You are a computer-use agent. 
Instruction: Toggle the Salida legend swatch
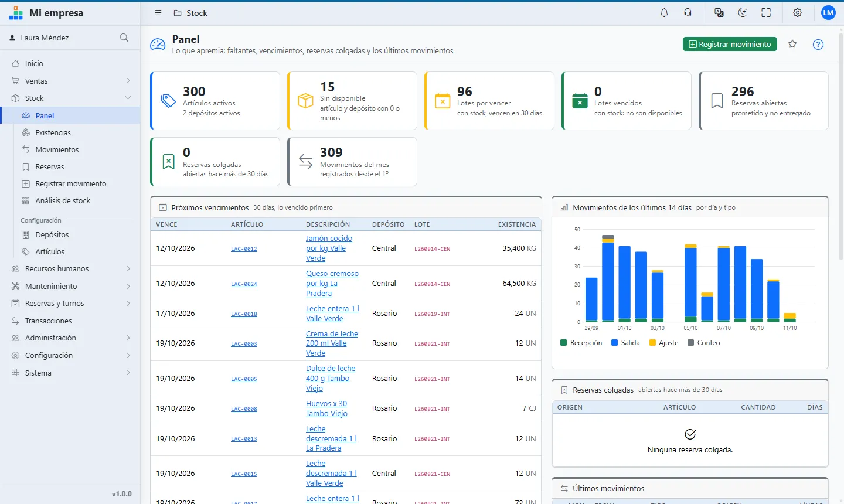pyautogui.click(x=615, y=343)
